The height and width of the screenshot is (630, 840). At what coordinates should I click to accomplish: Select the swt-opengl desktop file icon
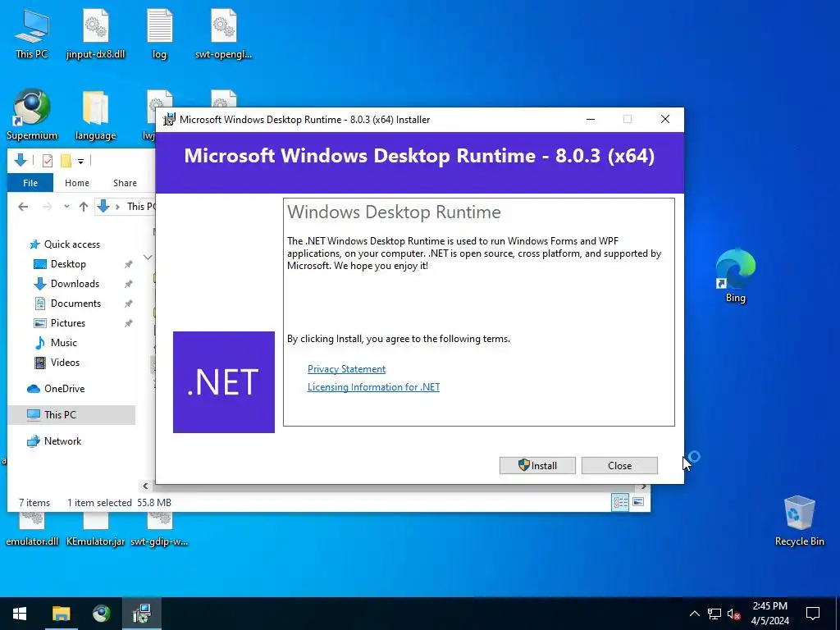[223, 33]
